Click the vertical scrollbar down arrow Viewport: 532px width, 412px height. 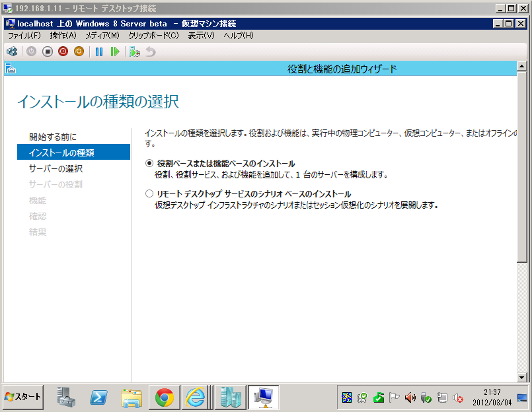(x=522, y=376)
